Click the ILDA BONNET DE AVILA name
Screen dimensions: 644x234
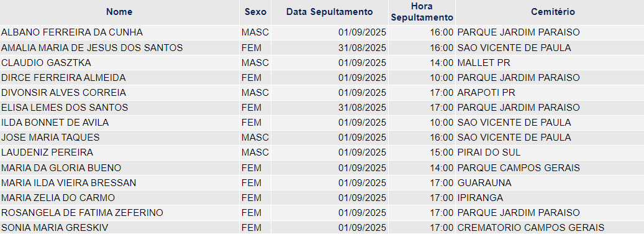click(x=55, y=123)
